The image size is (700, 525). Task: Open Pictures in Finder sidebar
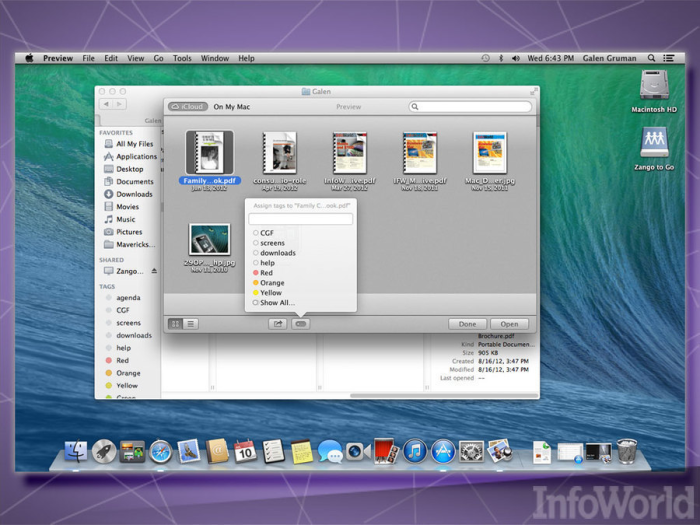(123, 232)
